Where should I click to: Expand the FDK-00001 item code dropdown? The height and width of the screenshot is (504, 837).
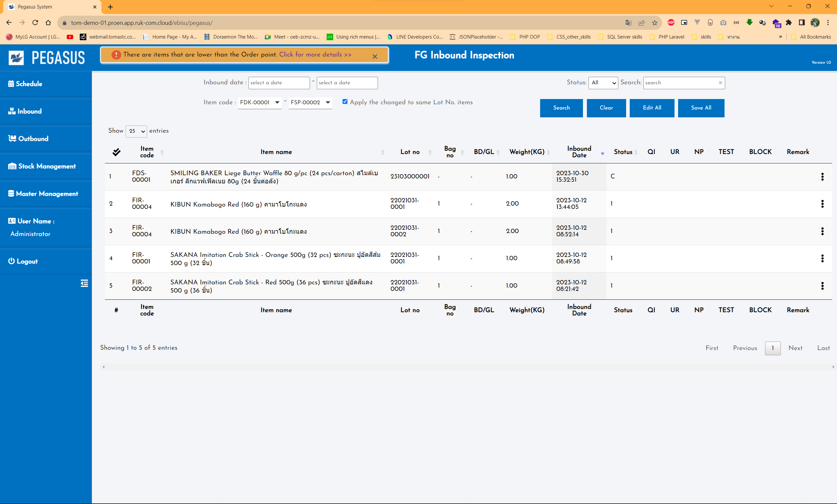pyautogui.click(x=260, y=102)
